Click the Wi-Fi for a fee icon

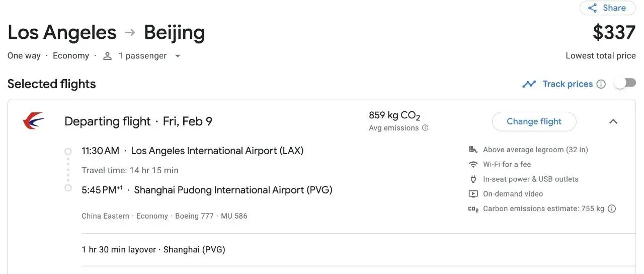[x=473, y=164]
